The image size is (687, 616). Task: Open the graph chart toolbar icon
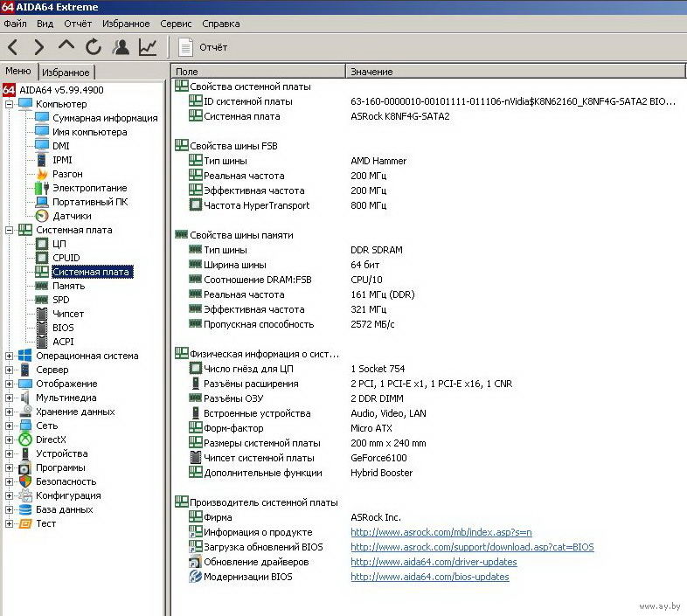[148, 47]
